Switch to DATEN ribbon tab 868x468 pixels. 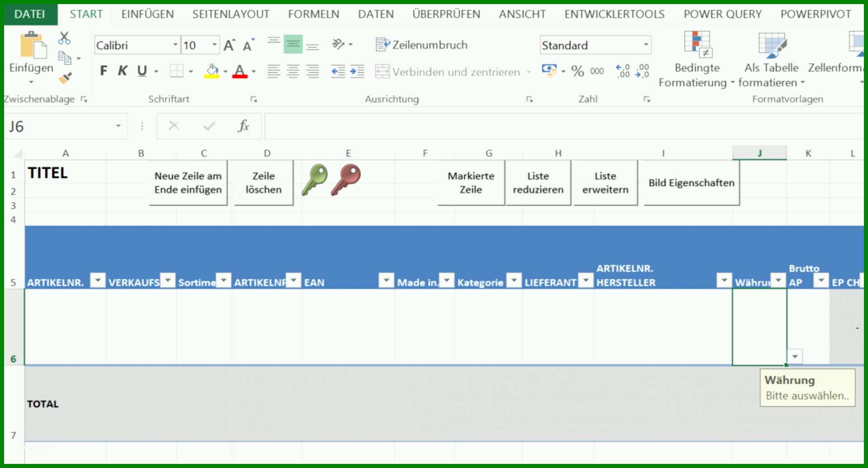pos(376,14)
